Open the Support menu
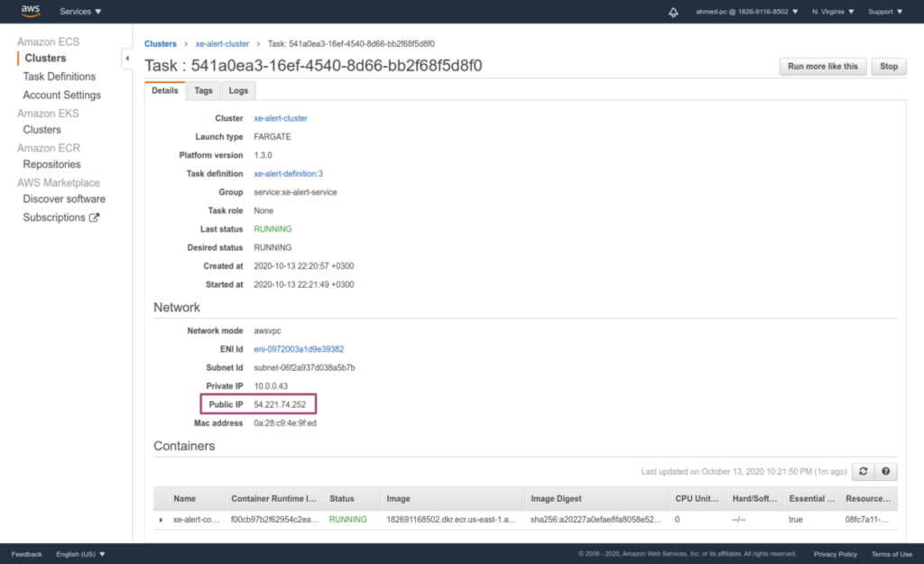Viewport: 924px width, 564px height. click(881, 11)
